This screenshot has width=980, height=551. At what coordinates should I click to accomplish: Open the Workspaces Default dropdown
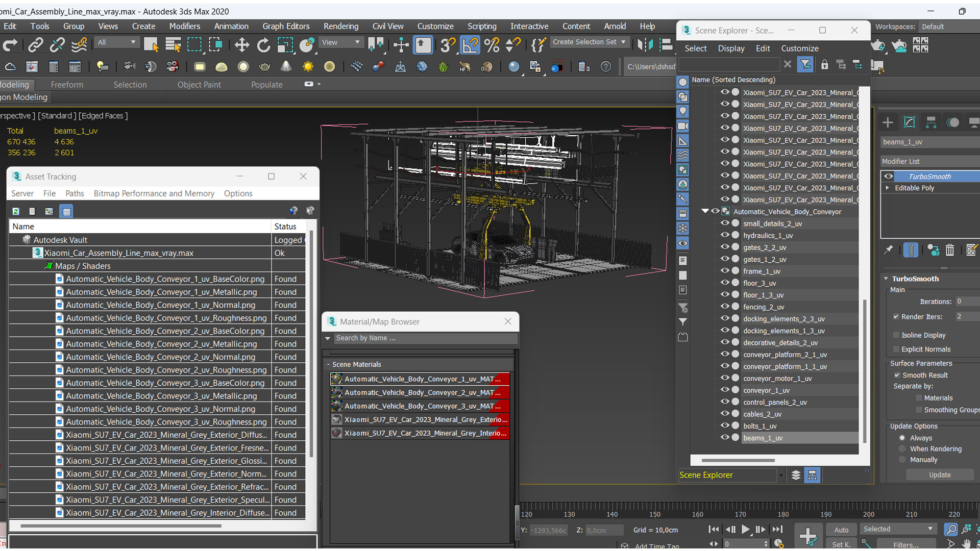point(948,27)
